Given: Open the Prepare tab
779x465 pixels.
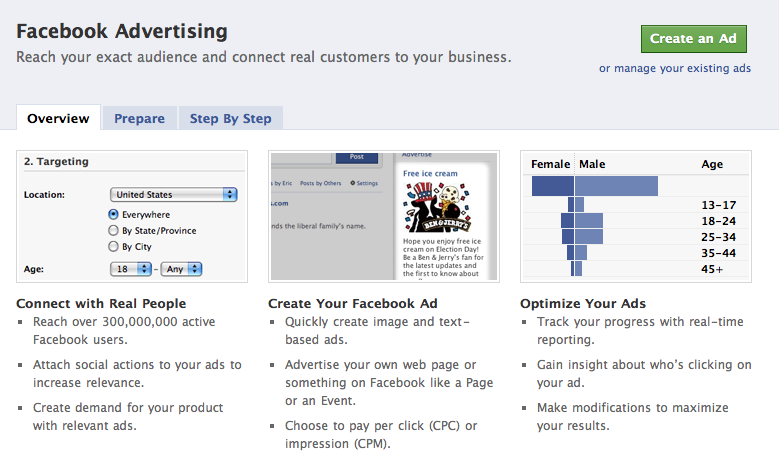Looking at the screenshot, I should coord(139,118).
